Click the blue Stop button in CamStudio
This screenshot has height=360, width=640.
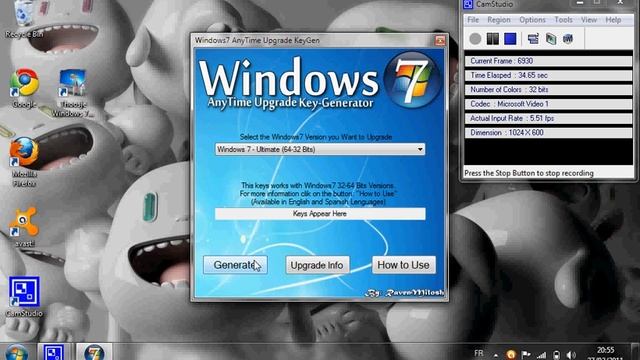point(510,39)
